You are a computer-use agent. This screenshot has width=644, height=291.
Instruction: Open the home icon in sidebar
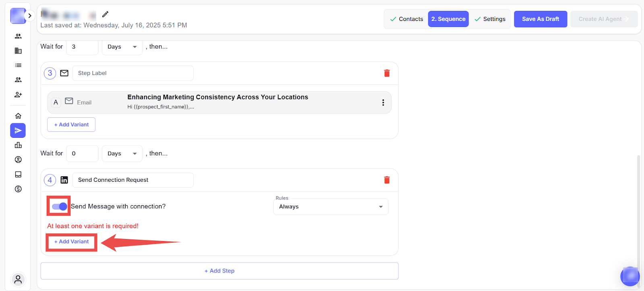pos(18,116)
